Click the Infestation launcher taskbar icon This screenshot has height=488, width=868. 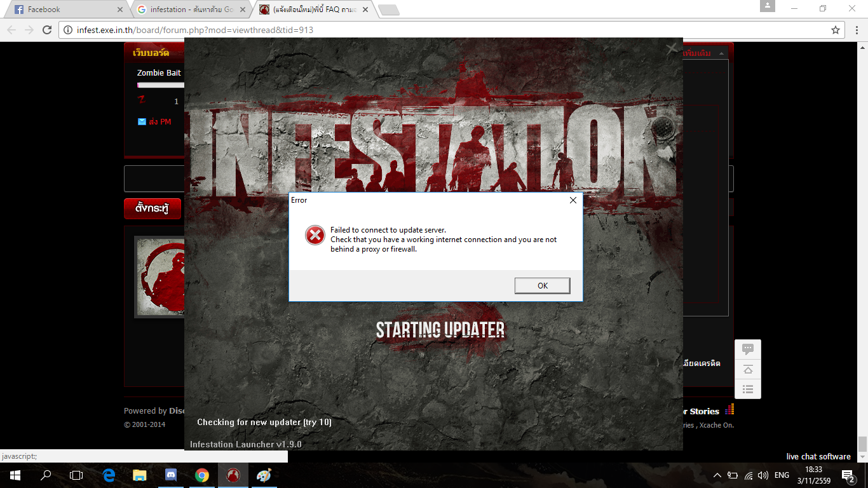(x=233, y=475)
